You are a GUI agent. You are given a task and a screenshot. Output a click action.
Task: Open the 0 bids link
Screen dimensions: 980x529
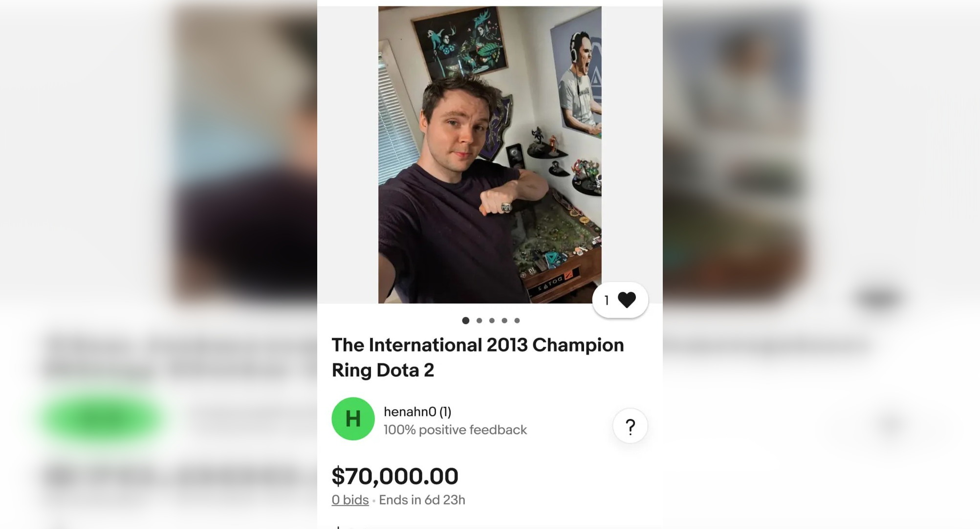[x=350, y=500]
